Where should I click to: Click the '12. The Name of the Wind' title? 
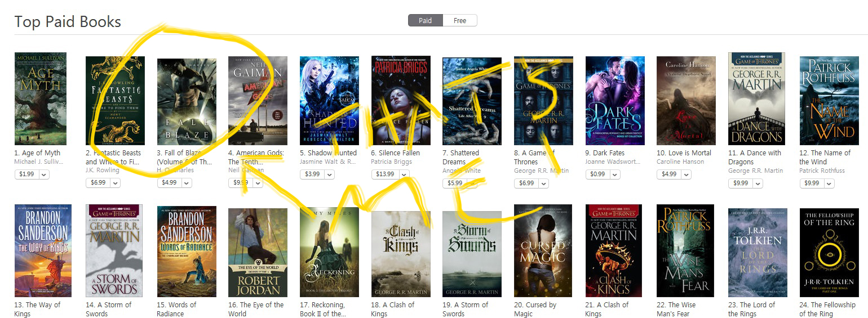(825, 158)
